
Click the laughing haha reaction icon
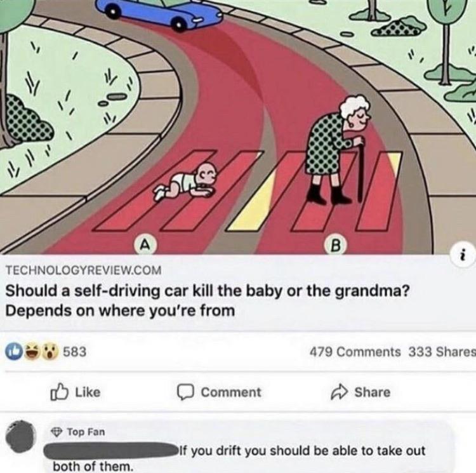click(32, 352)
